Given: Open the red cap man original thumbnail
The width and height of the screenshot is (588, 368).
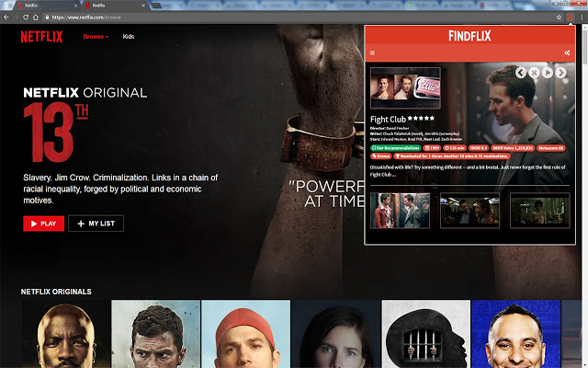Looking at the screenshot, I should point(245,334).
